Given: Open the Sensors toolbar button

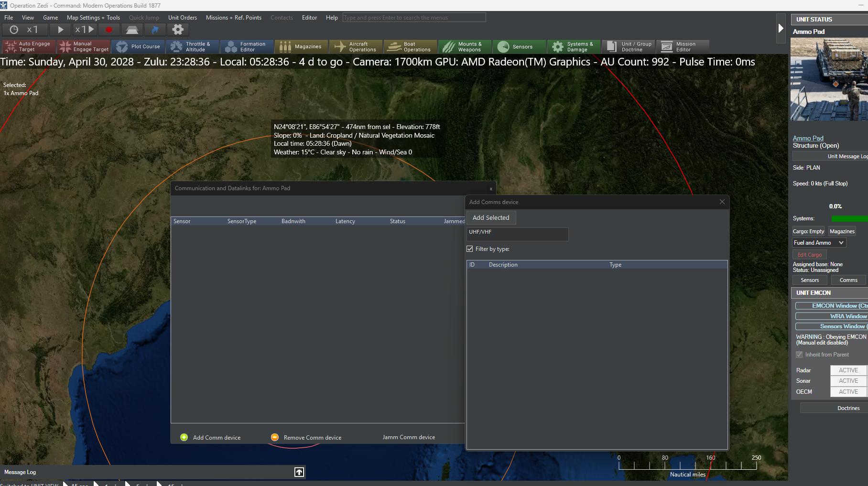Looking at the screenshot, I should [x=519, y=46].
